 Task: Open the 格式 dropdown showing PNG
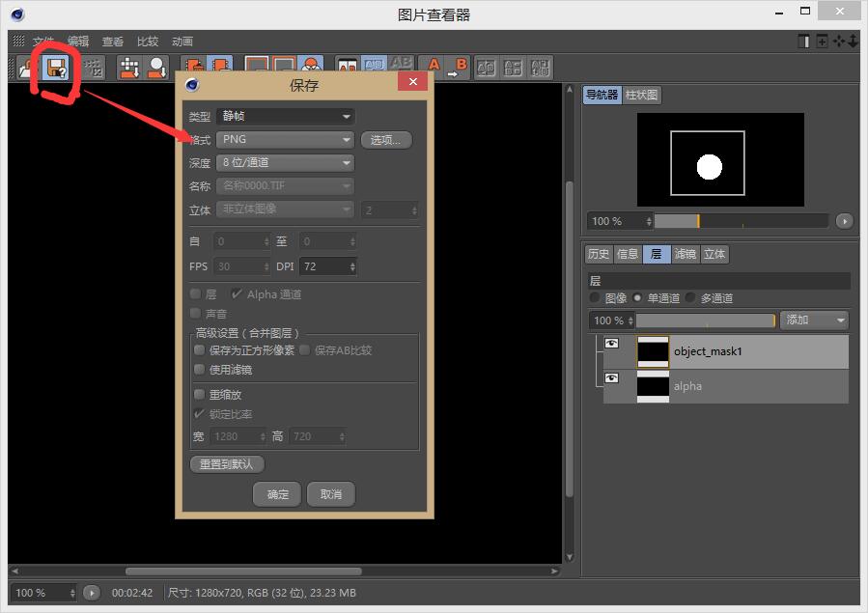[286, 139]
